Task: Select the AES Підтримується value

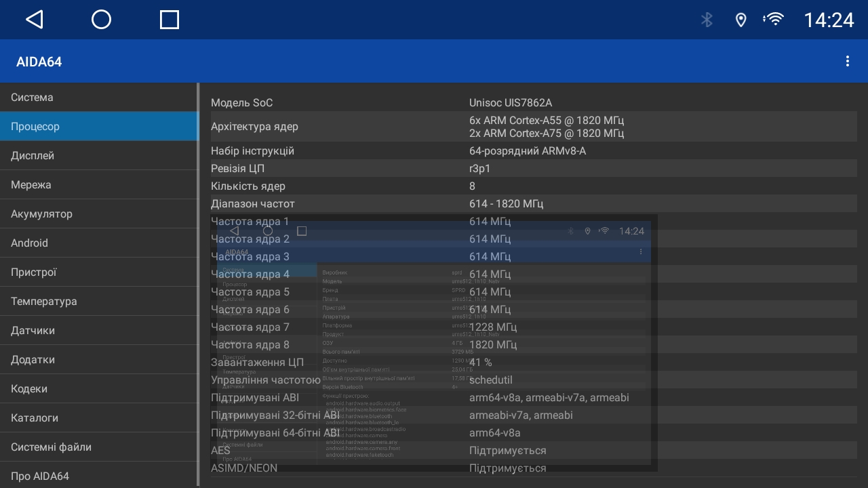Action: (508, 451)
